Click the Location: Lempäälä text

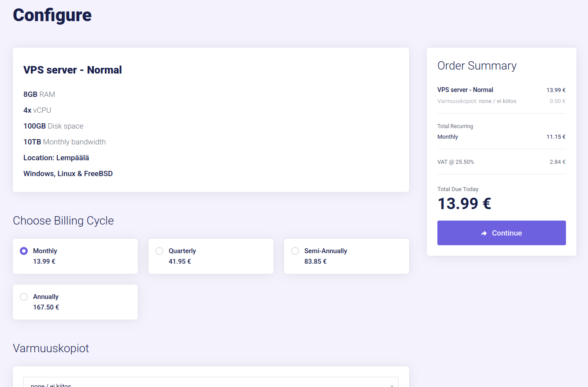pyautogui.click(x=56, y=158)
